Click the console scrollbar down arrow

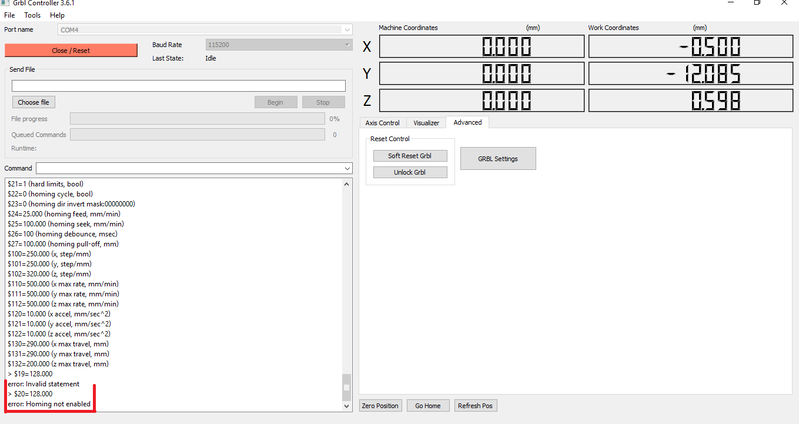pyautogui.click(x=347, y=406)
